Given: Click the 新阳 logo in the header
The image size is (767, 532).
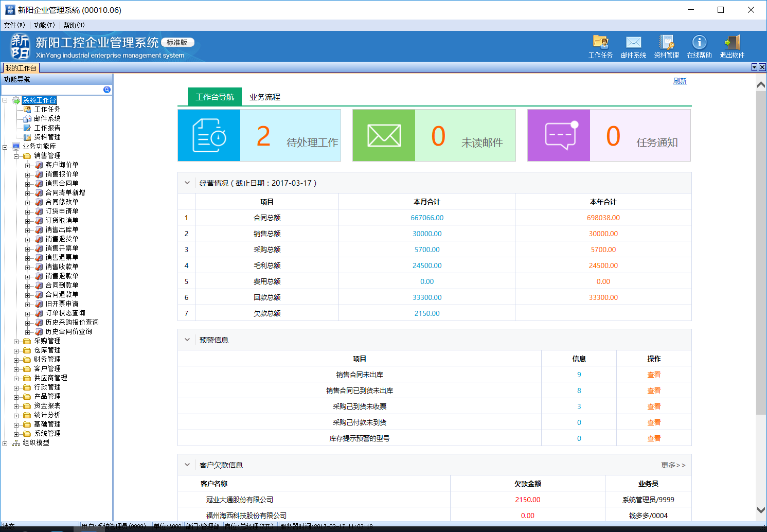Looking at the screenshot, I should [21, 46].
